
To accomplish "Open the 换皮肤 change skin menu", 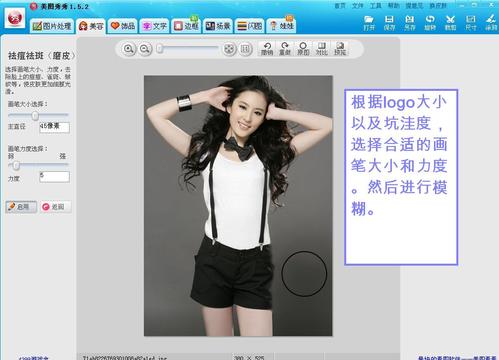I will [438, 6].
